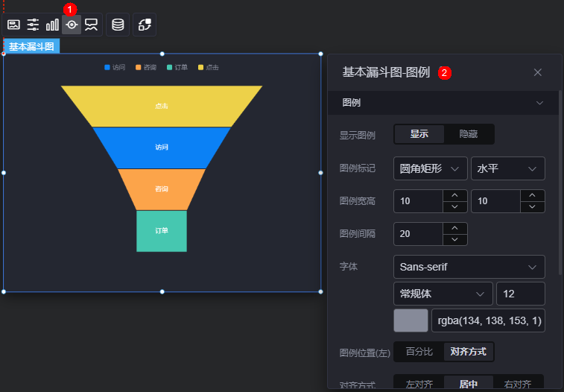564x392 pixels.
Task: Click the blue 访问 funnel segment
Action: (x=162, y=148)
